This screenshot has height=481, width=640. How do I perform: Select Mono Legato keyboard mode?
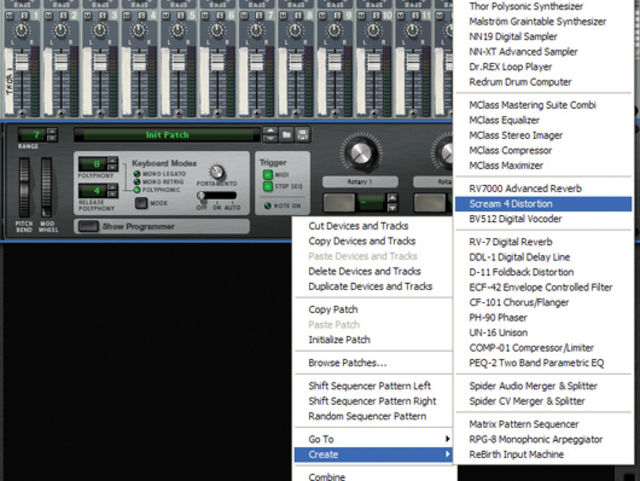click(137, 174)
